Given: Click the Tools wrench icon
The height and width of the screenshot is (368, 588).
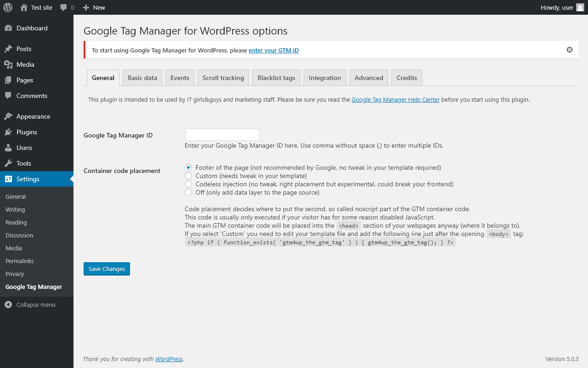Looking at the screenshot, I should coord(8,163).
